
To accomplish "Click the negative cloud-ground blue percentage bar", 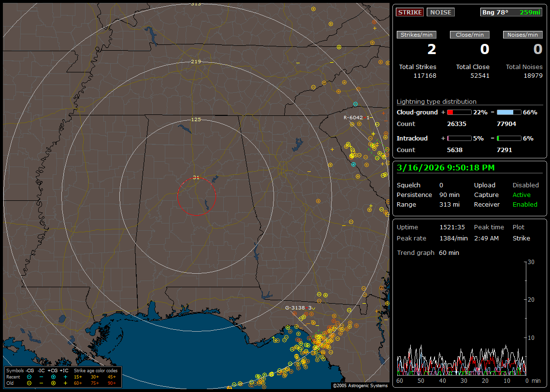I will 509,112.
